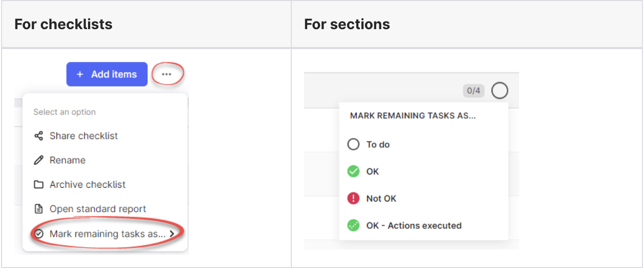Click the plus icon in Add items
Viewport: 644px width, 268px height.
coord(80,74)
